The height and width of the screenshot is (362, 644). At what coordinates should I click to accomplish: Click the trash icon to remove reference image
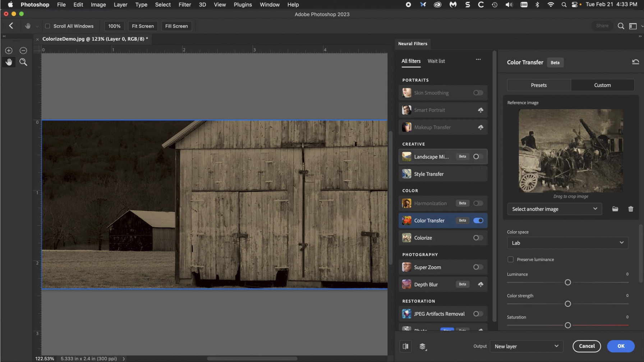click(631, 209)
